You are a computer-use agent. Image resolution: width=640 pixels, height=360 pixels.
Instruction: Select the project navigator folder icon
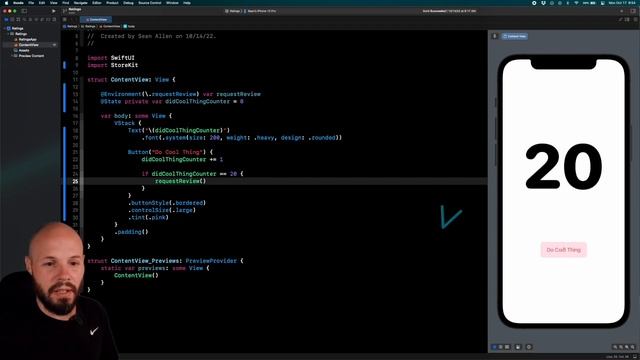pos(6,20)
